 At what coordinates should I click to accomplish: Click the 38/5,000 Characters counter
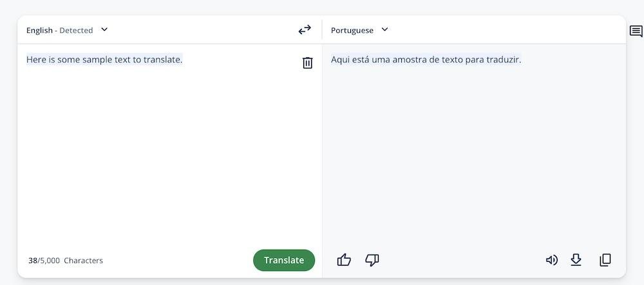66,261
